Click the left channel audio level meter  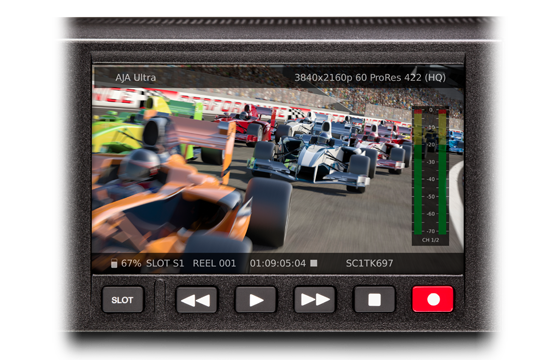pos(418,172)
